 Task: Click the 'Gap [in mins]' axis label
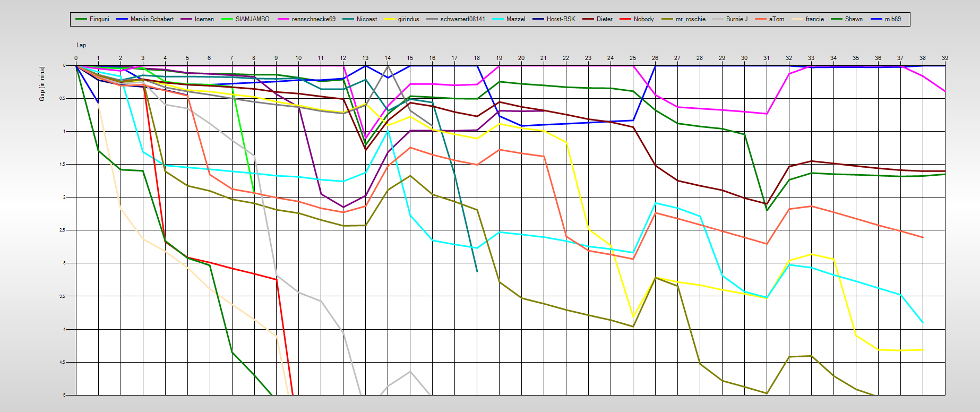[42, 84]
